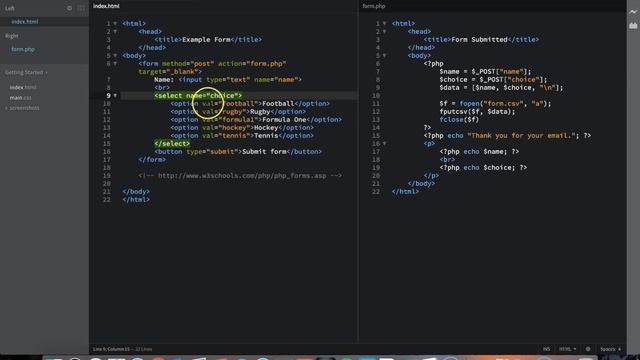Click the closing </select> tag on line 15
This screenshot has height=360, width=640.
pos(172,144)
